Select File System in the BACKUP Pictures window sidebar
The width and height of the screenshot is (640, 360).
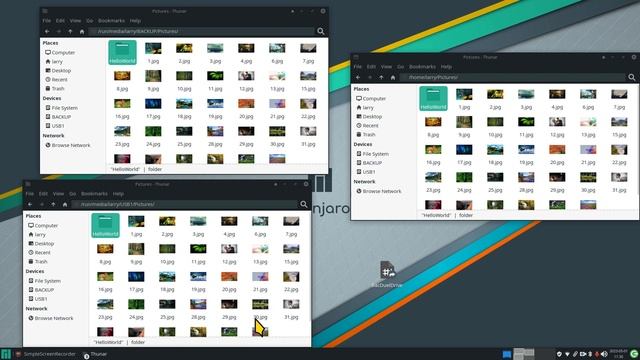(61, 108)
